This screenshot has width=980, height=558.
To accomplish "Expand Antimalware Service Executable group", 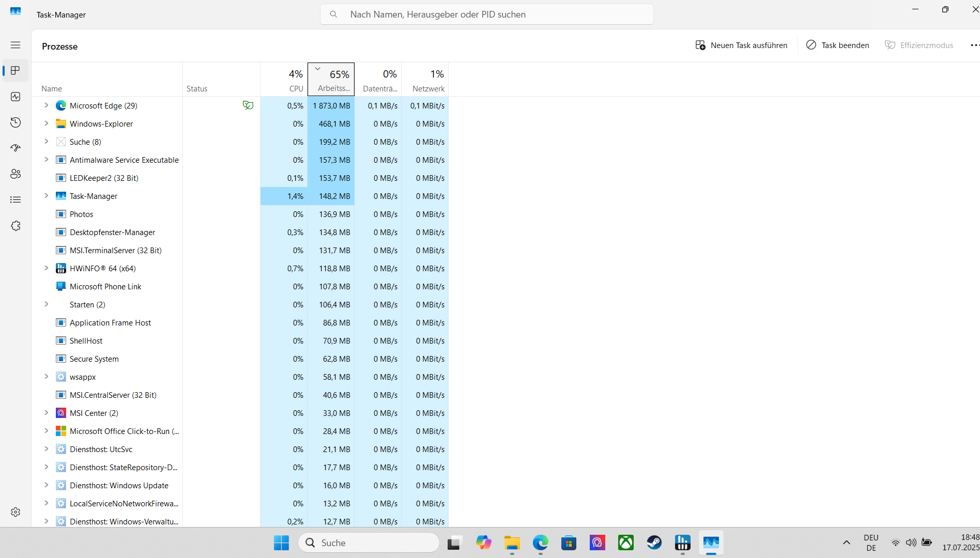I will [x=46, y=160].
